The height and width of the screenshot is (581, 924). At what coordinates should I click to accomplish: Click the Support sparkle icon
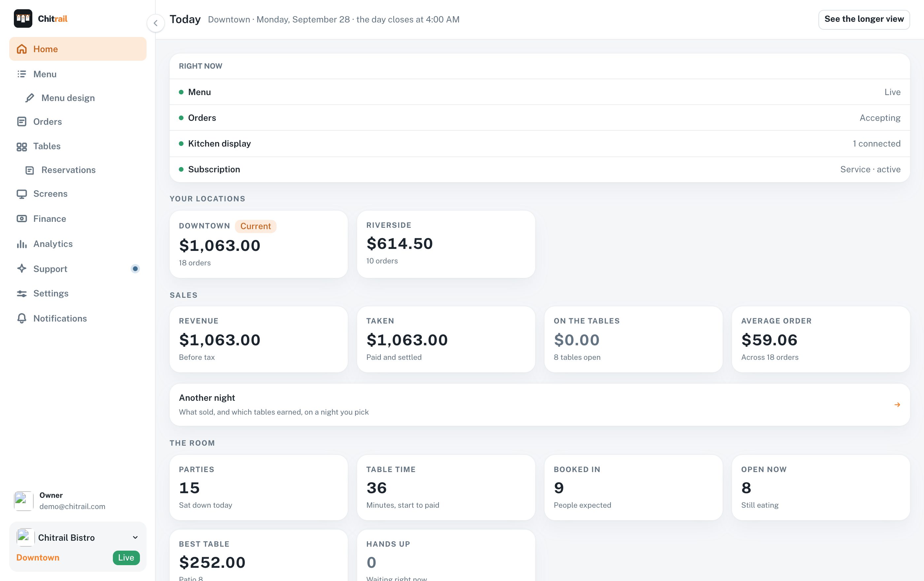[x=22, y=269]
